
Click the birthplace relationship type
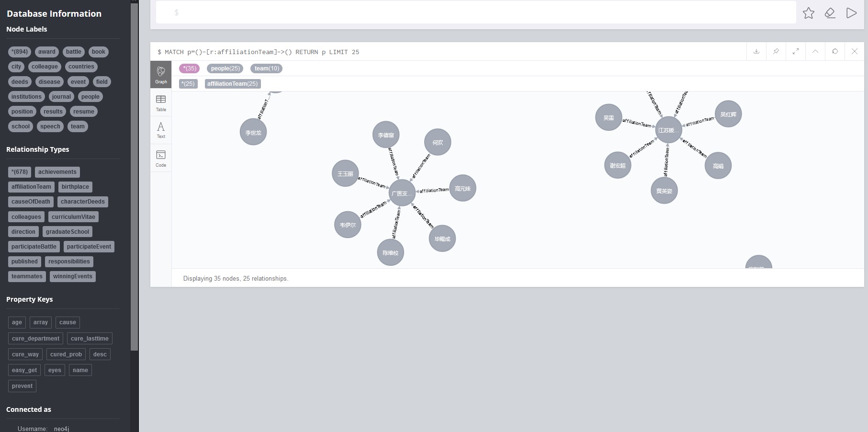[75, 187]
